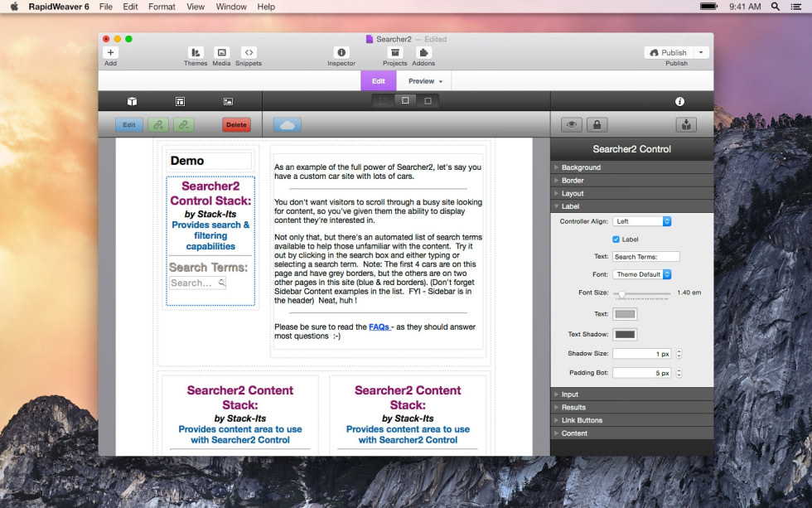Click the add link green button
Image resolution: width=812 pixels, height=508 pixels.
tap(158, 125)
